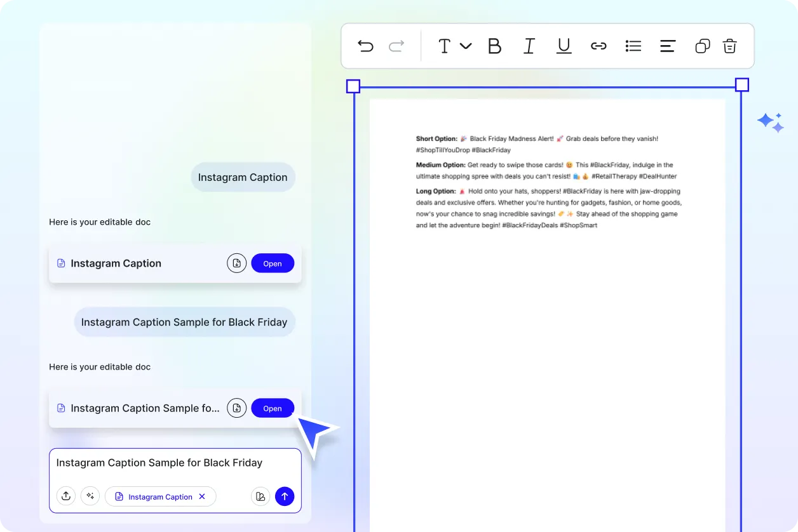Remove the Instagram Caption chip
The width and height of the screenshot is (798, 532).
click(202, 496)
